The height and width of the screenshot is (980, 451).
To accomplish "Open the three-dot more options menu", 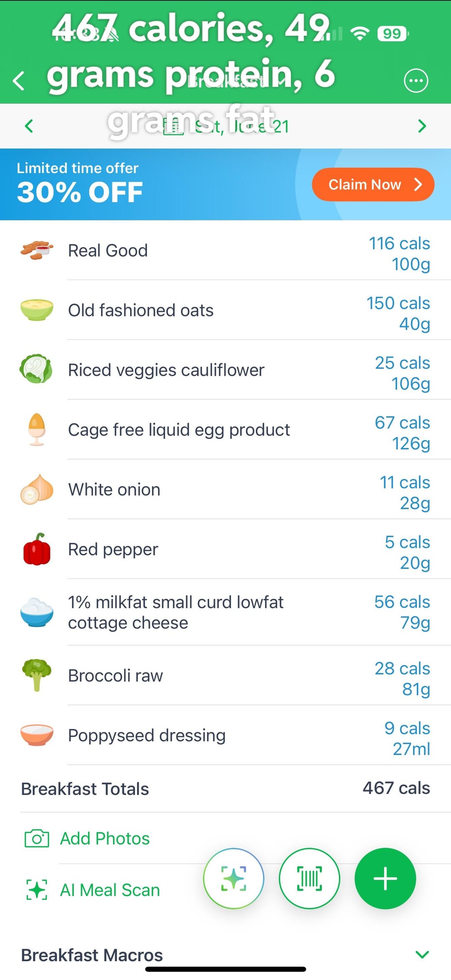I will [416, 81].
